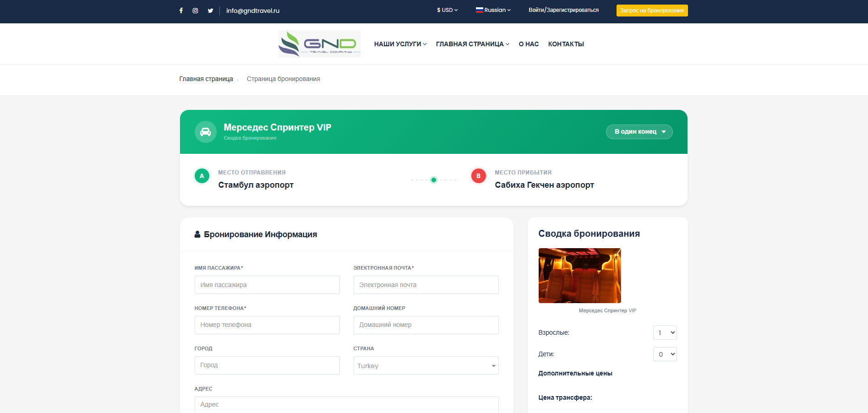Image resolution: width=868 pixels, height=413 pixels.
Task: Click the green A departure marker
Action: click(x=202, y=176)
